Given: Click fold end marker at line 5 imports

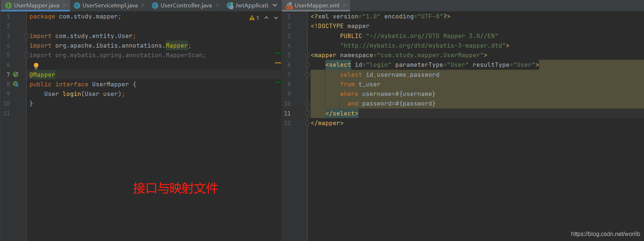Looking at the screenshot, I should [26, 55].
